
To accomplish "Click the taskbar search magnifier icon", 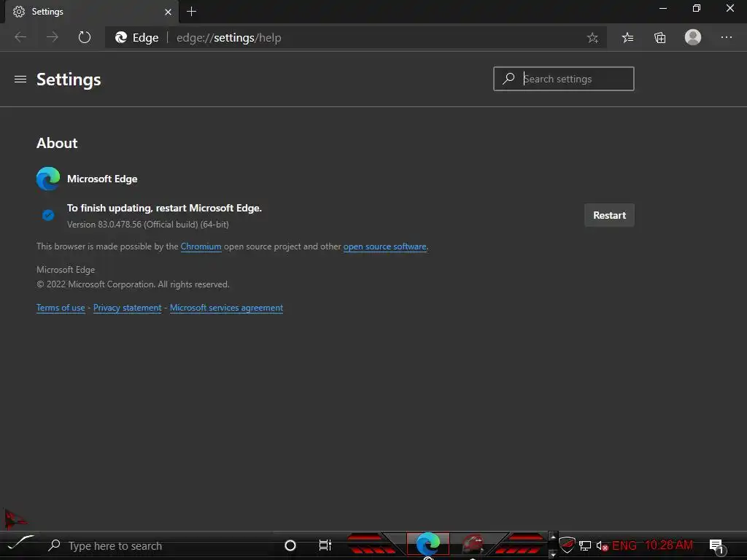I will (x=54, y=545).
